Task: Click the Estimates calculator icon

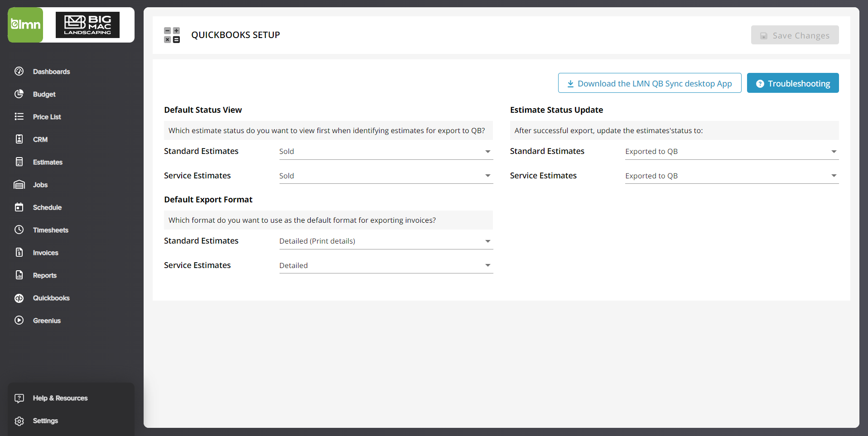Action: (19, 162)
